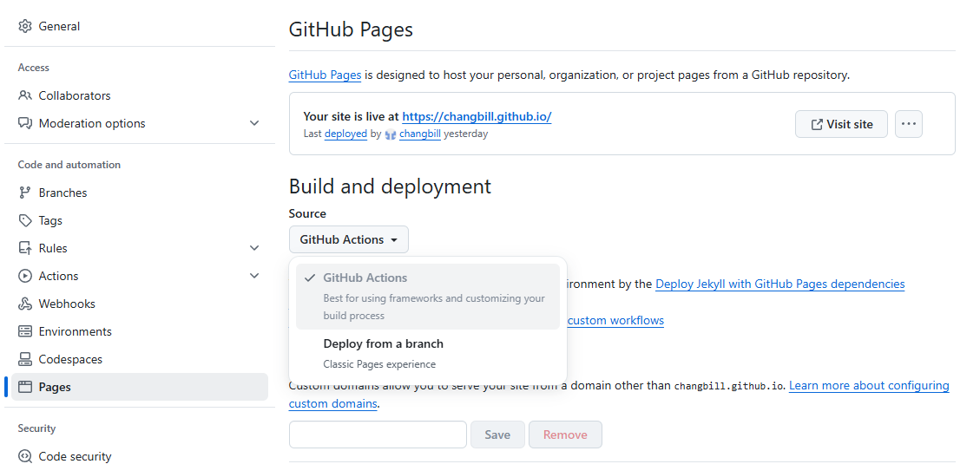This screenshot has height=464, width=980.
Task: Expand the Actions section chevron
Action: click(254, 276)
